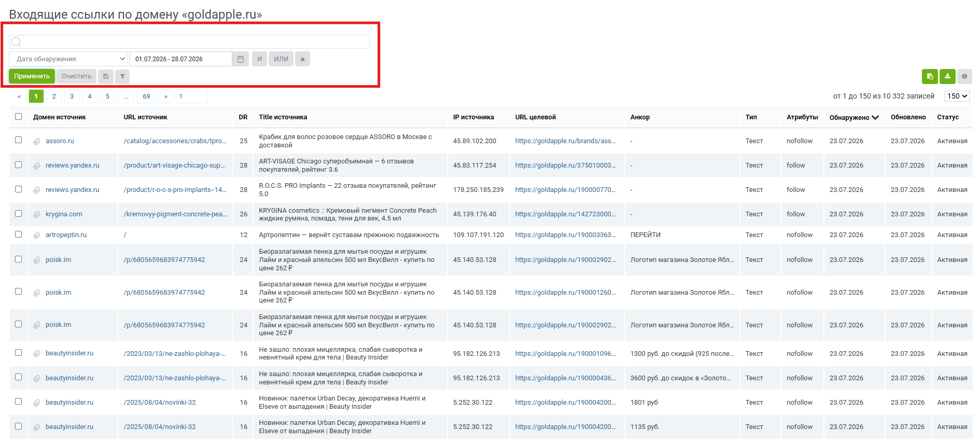
Task: Click link icon in poisk.im row targeting 190001260
Action: (x=37, y=293)
